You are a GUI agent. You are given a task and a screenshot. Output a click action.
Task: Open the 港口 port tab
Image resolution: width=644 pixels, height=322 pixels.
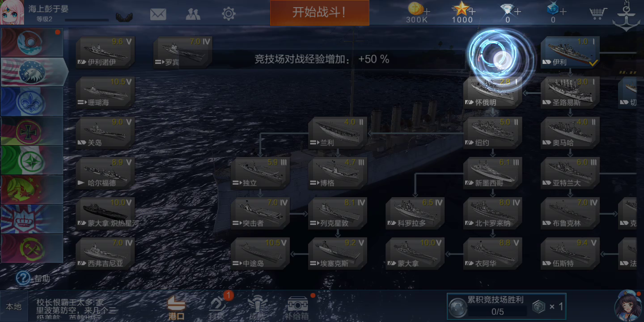176,308
